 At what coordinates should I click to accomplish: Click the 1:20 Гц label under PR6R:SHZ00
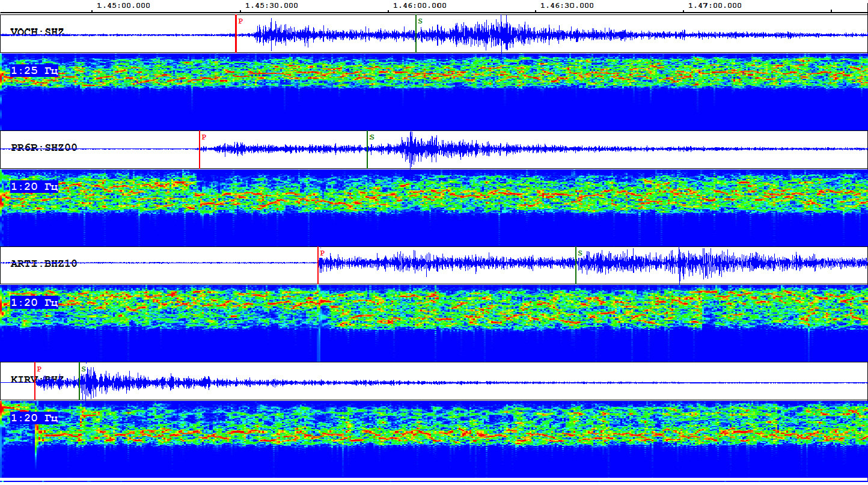click(34, 187)
